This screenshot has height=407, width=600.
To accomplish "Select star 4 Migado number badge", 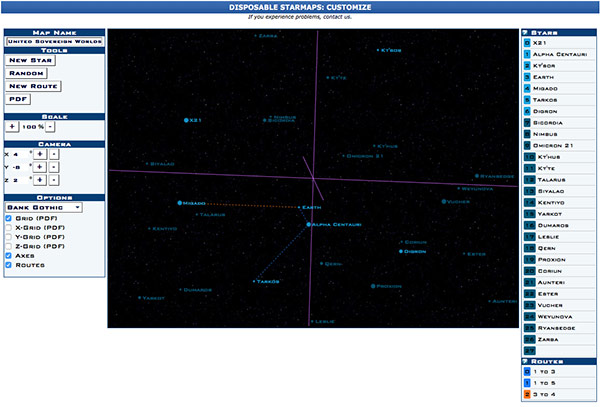I will click(x=527, y=89).
